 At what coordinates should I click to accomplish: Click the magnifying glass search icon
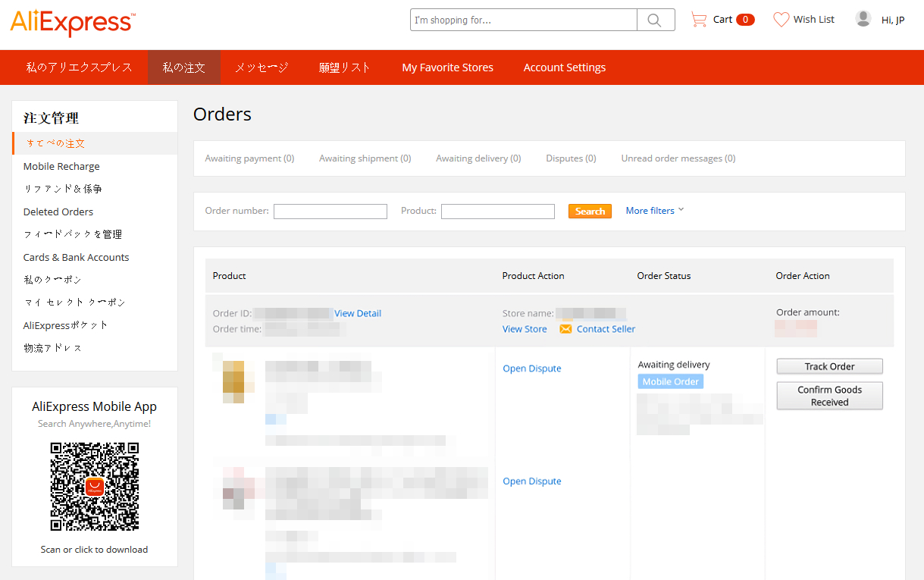(655, 20)
